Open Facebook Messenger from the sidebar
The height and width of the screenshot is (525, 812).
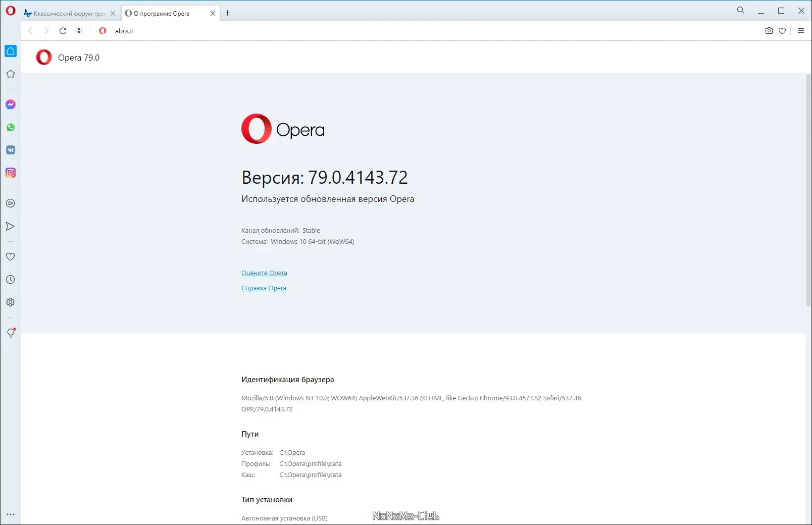coord(11,104)
